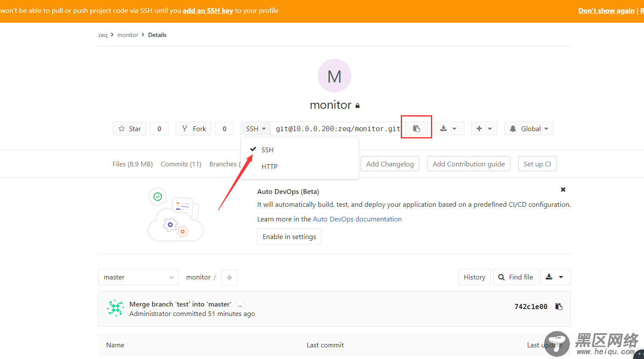Click Add Contribution guide button

[468, 164]
